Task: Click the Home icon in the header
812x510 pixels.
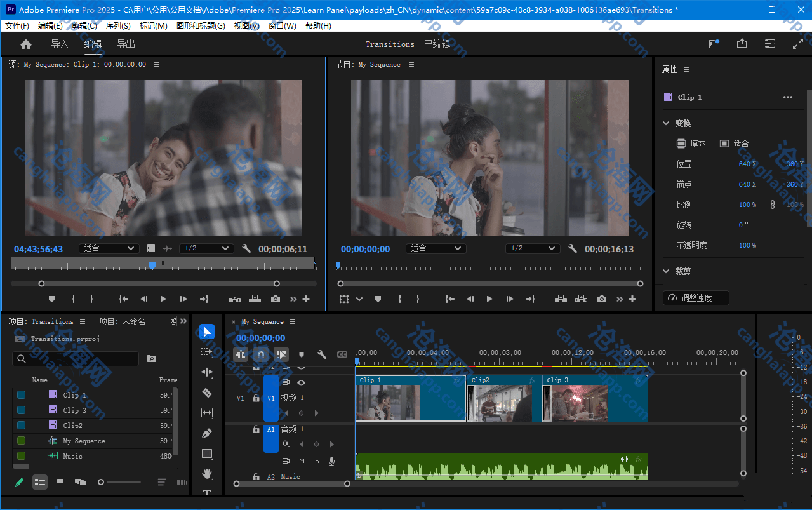Action: pyautogui.click(x=26, y=44)
